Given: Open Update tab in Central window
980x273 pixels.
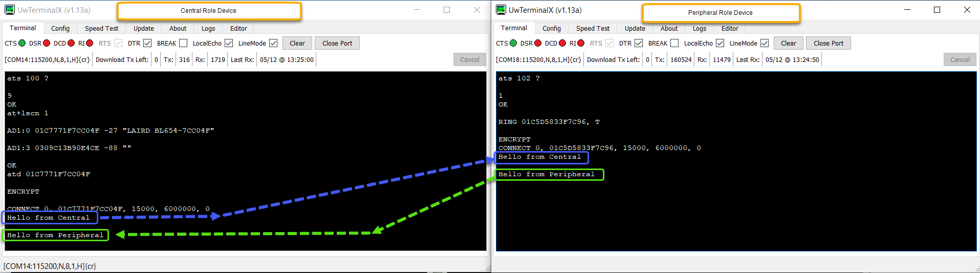Looking at the screenshot, I should (x=144, y=29).
